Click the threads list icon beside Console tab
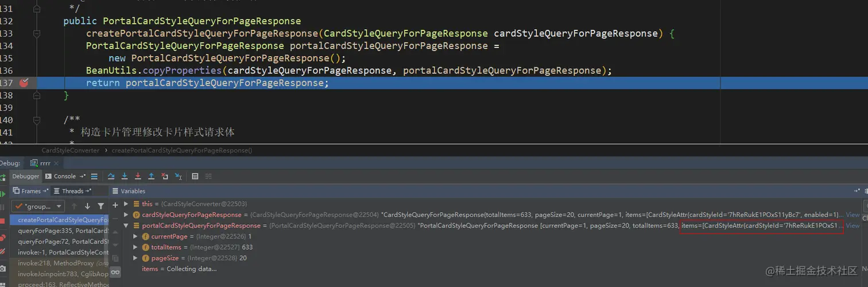868x287 pixels. pyautogui.click(x=94, y=176)
